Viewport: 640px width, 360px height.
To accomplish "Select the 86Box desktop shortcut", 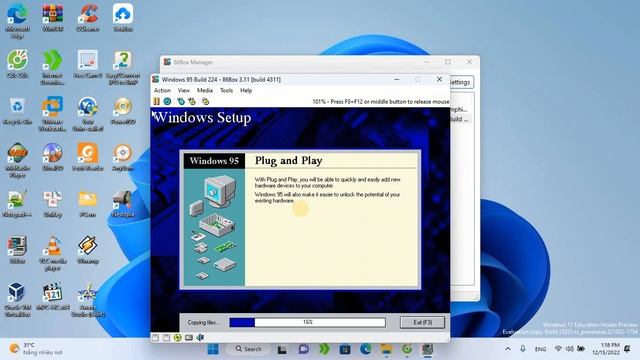I will tap(17, 249).
